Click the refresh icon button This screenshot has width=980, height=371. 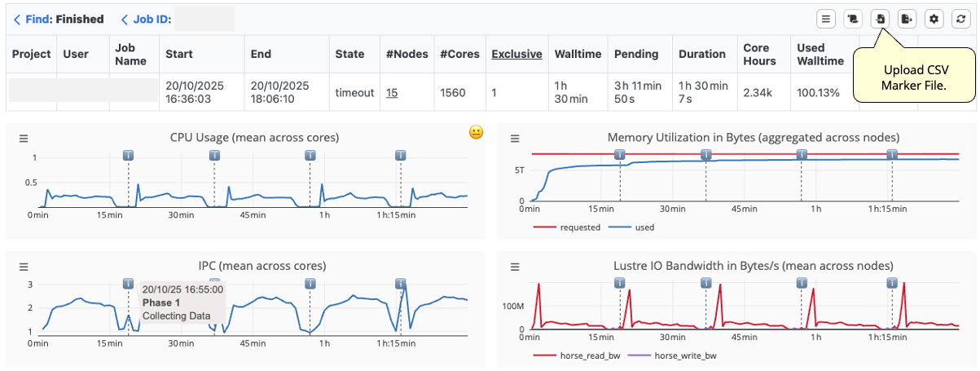[x=960, y=19]
